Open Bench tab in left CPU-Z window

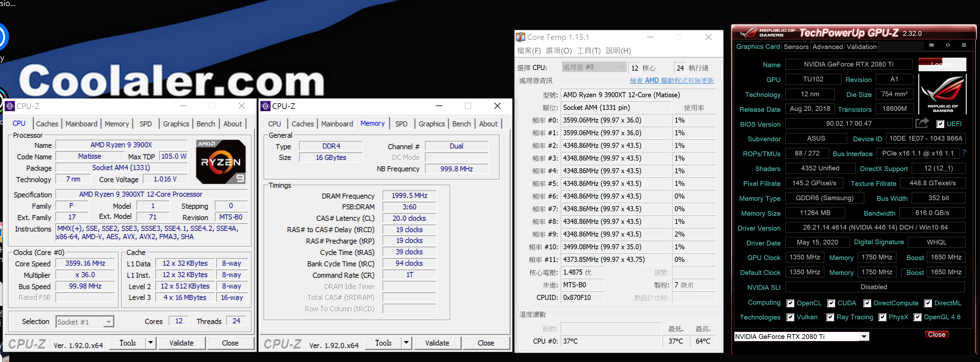point(206,124)
